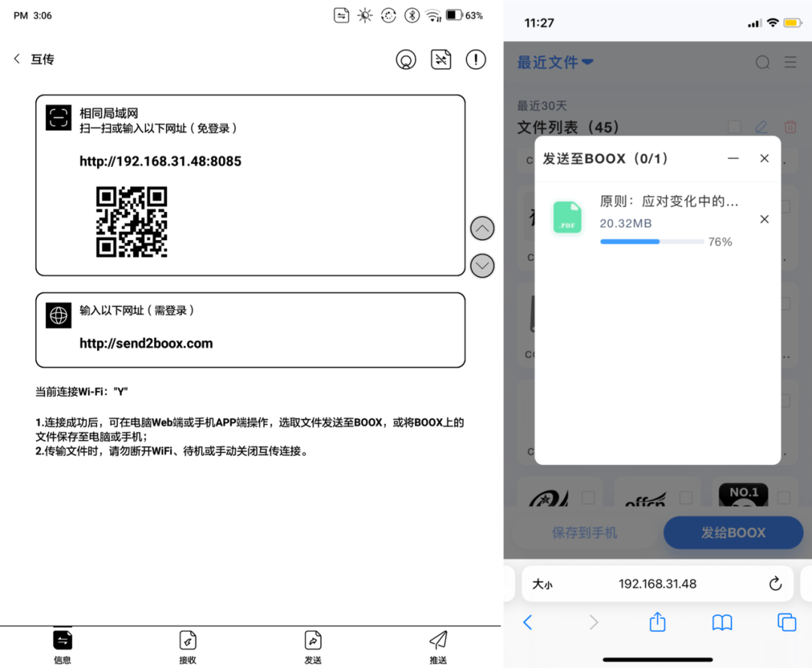Open the 大小 text size menu in Safari
Image resolution: width=812 pixels, height=668 pixels.
pos(542,584)
